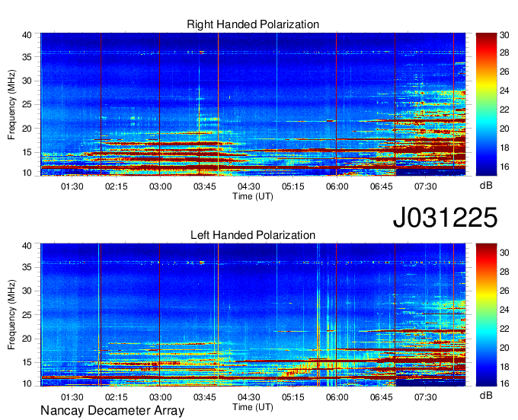
Task: Click Time (UT) axis label of Left Handed plot
Action: [253, 407]
